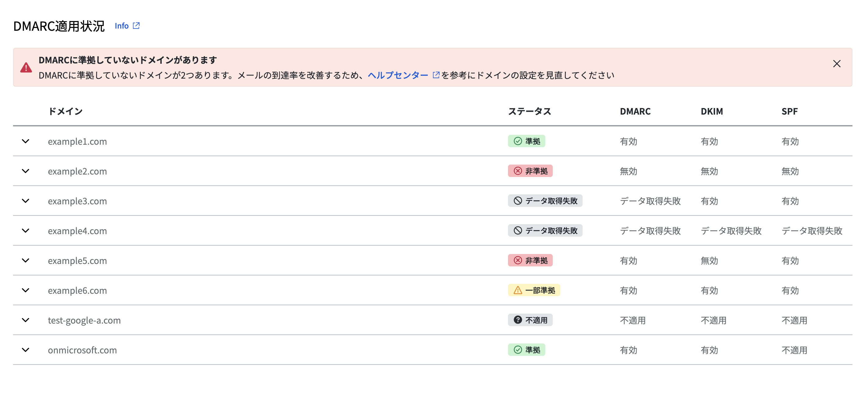Select the onmicrosoft.com domain name
This screenshot has width=868, height=395.
tap(82, 350)
